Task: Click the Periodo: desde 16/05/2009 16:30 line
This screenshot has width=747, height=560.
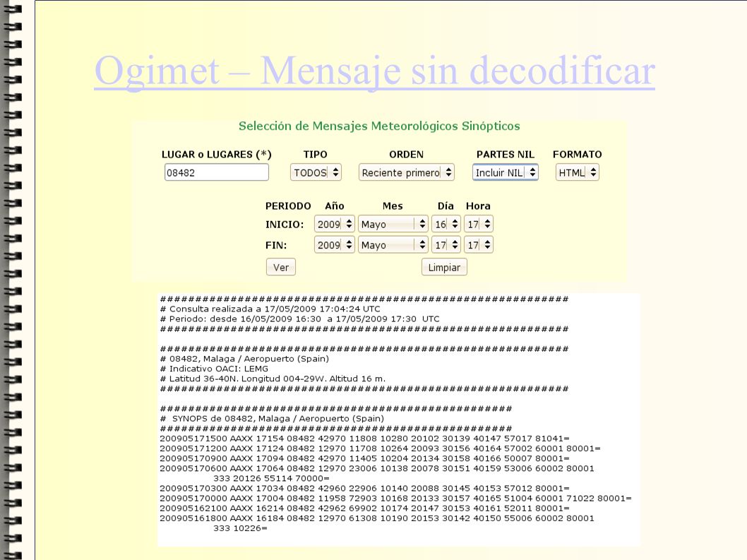Action: click(299, 319)
